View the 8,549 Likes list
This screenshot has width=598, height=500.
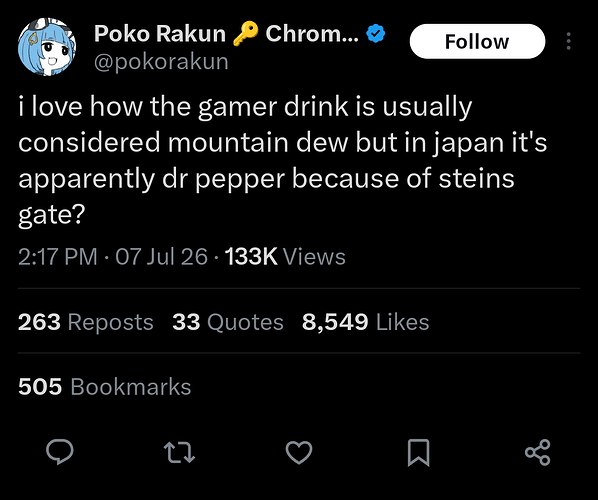click(x=365, y=322)
